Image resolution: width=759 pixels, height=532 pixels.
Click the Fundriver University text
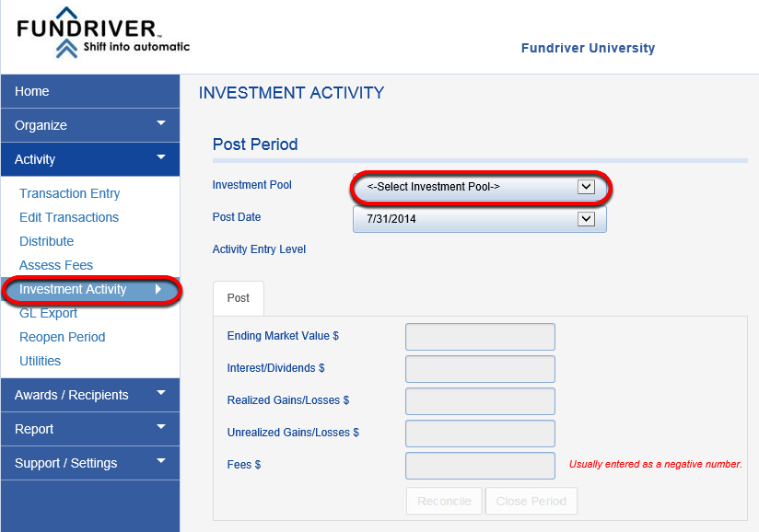pos(588,49)
